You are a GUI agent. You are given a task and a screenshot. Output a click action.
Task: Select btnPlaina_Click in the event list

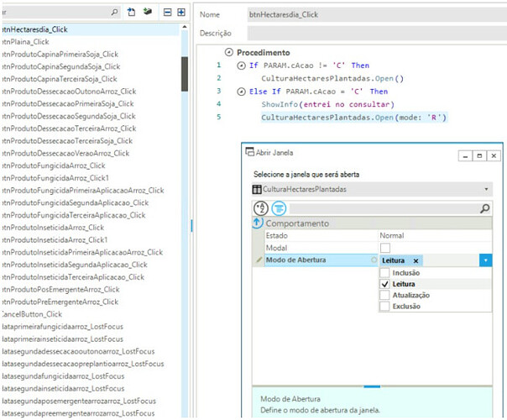click(24, 41)
